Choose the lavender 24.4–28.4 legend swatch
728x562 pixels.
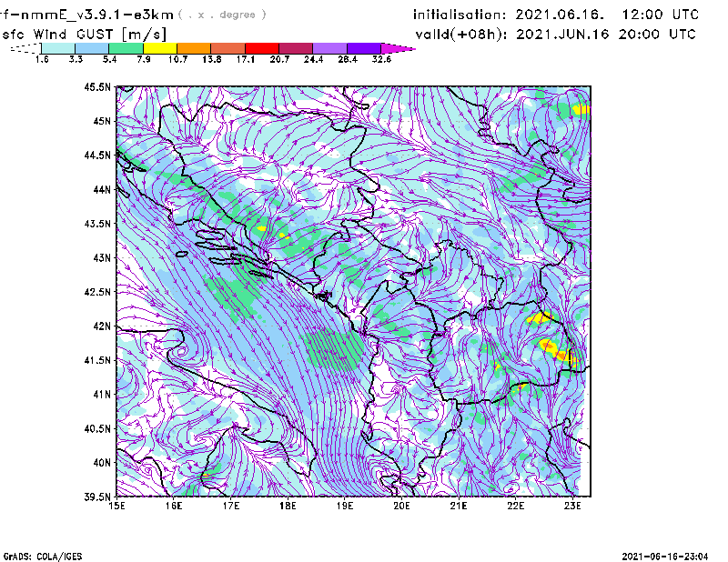(329, 48)
